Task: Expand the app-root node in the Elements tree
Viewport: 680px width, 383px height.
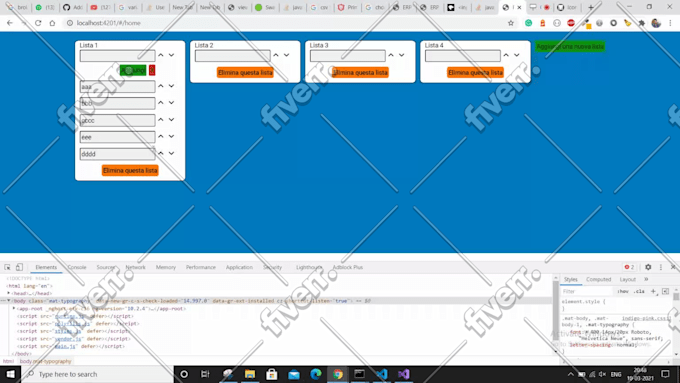Action: click(x=14, y=308)
